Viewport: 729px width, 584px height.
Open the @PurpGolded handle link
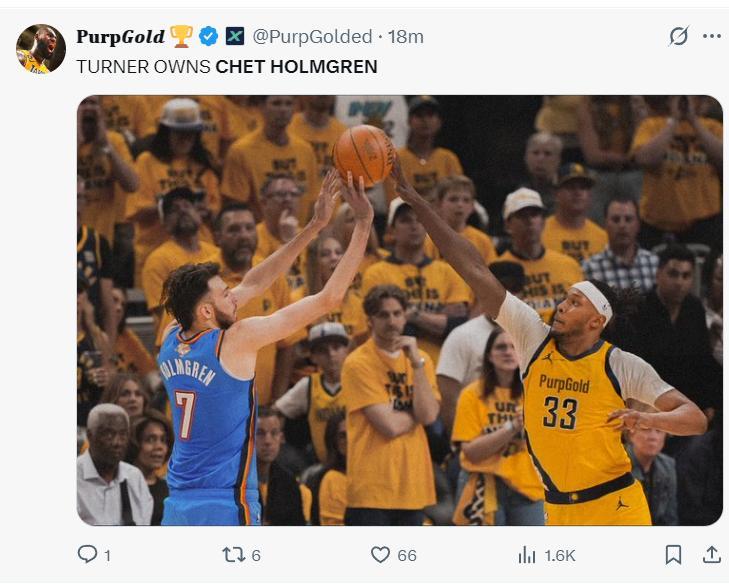[x=313, y=37]
